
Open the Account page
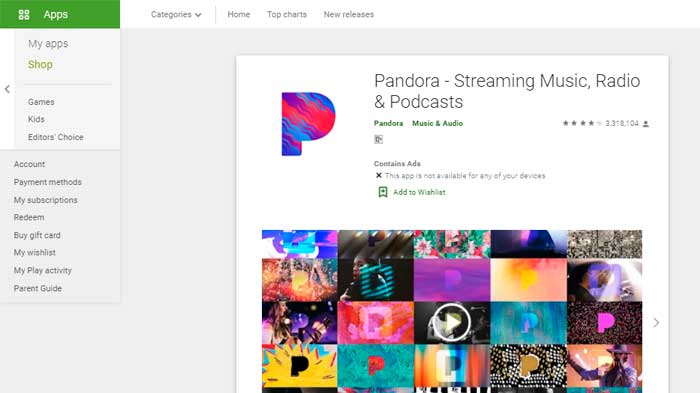pyautogui.click(x=29, y=164)
